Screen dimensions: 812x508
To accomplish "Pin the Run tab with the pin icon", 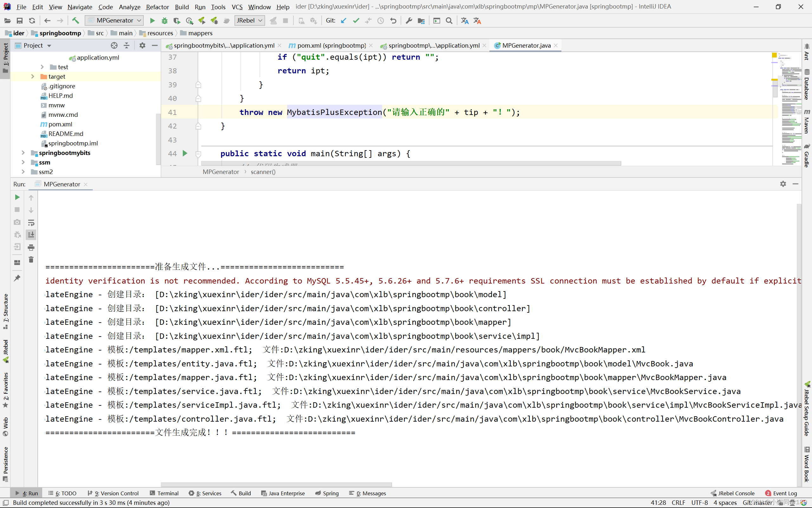I will tap(17, 278).
